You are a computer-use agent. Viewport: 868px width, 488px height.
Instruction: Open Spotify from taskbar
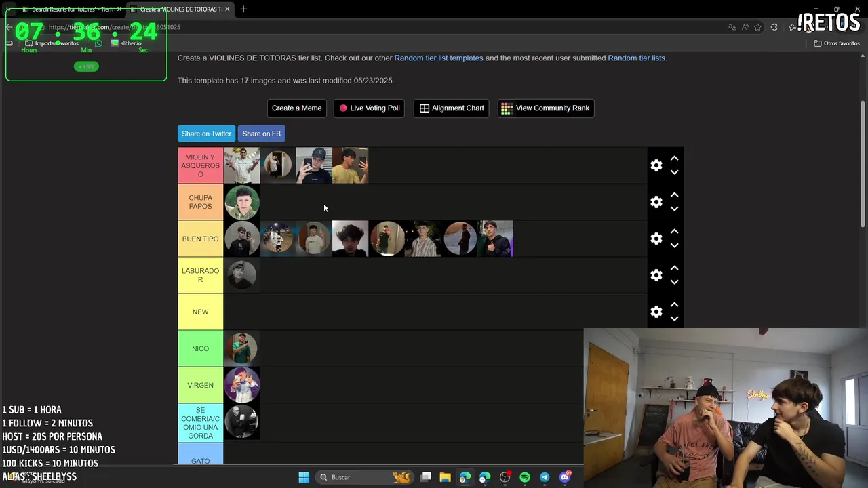(x=525, y=477)
